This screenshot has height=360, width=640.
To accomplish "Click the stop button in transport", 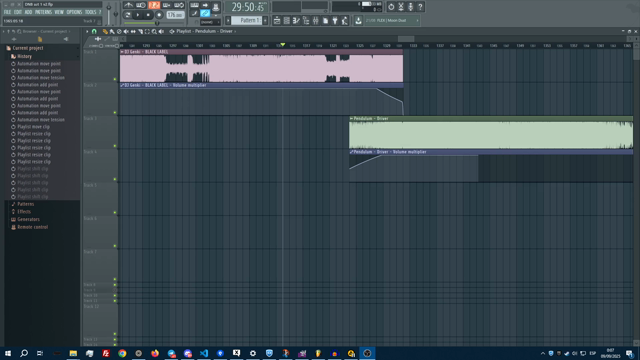I will (x=148, y=15).
